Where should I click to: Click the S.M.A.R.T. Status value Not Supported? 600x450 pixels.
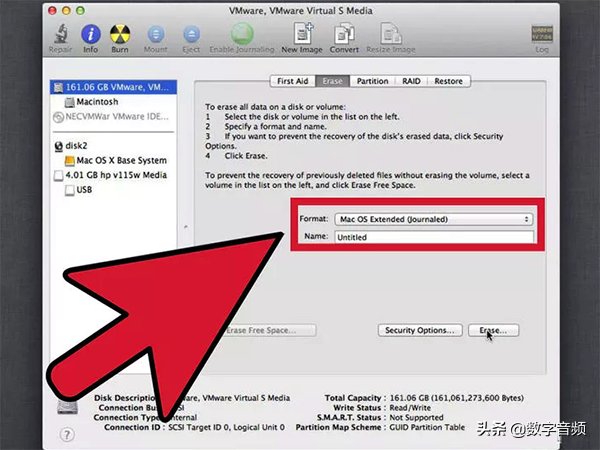(x=416, y=417)
